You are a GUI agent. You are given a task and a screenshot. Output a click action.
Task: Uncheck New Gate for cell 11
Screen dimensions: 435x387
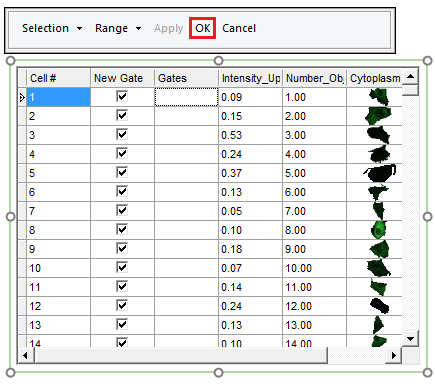click(x=122, y=287)
